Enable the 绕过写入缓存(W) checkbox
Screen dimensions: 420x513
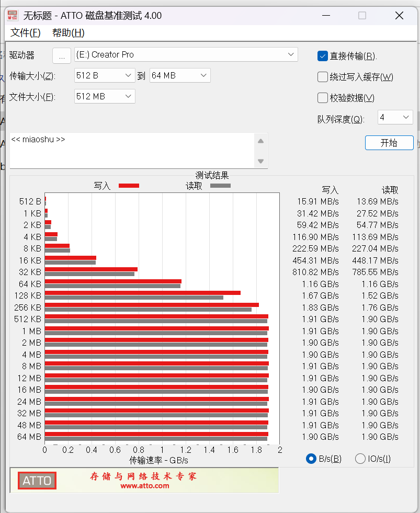[322, 77]
